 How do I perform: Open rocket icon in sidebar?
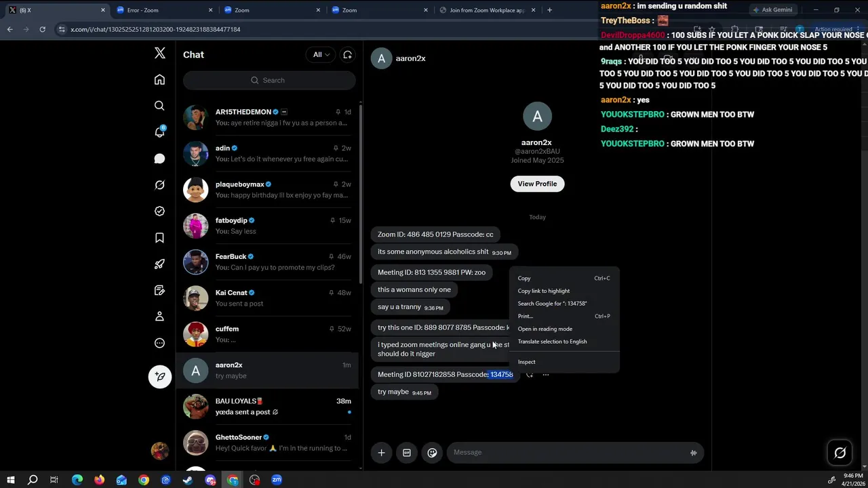point(159,264)
